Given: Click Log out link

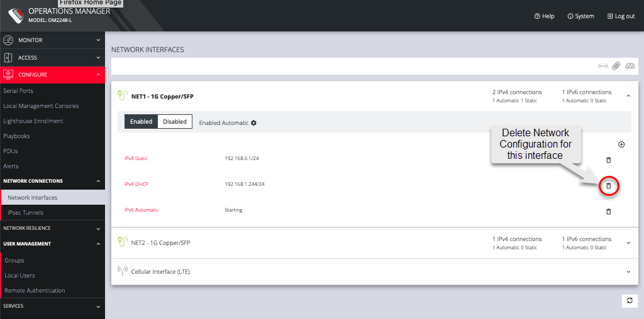Looking at the screenshot, I should pyautogui.click(x=621, y=16).
